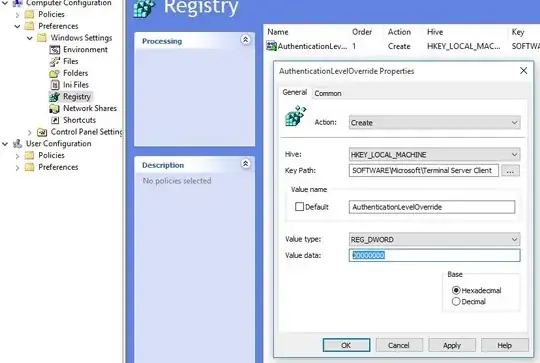Open the Value type dropdown showing REG_DWORD
The image size is (540, 363).
tap(434, 239)
